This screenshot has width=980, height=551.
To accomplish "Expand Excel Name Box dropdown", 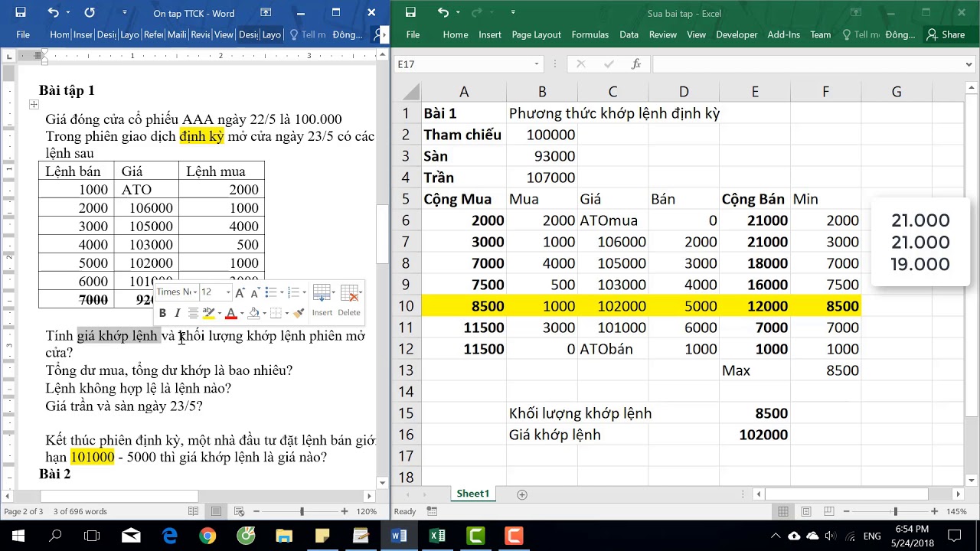I will tap(537, 64).
